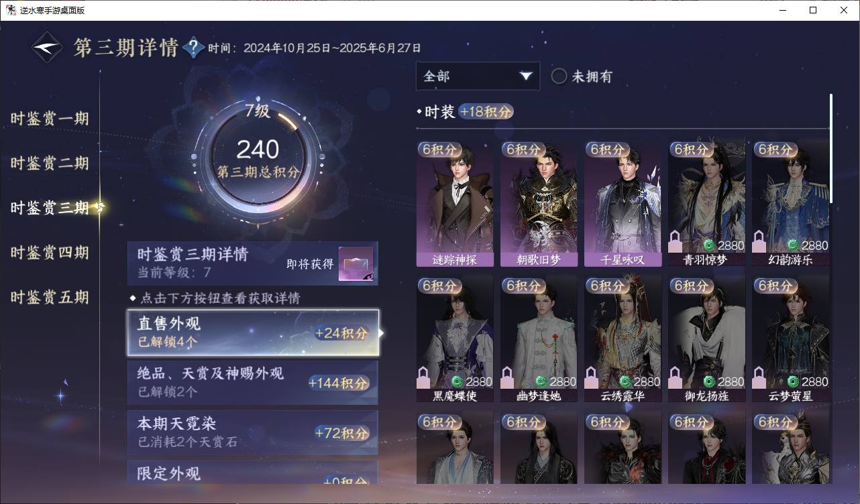
Task: Click the lock icon on 黑魔蝶使
Action: (x=423, y=378)
